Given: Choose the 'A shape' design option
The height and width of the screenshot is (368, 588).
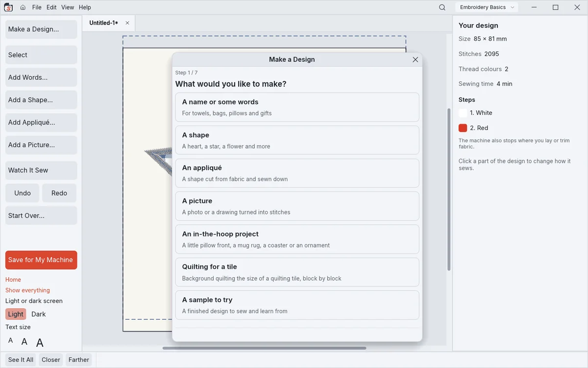Looking at the screenshot, I should (x=297, y=140).
